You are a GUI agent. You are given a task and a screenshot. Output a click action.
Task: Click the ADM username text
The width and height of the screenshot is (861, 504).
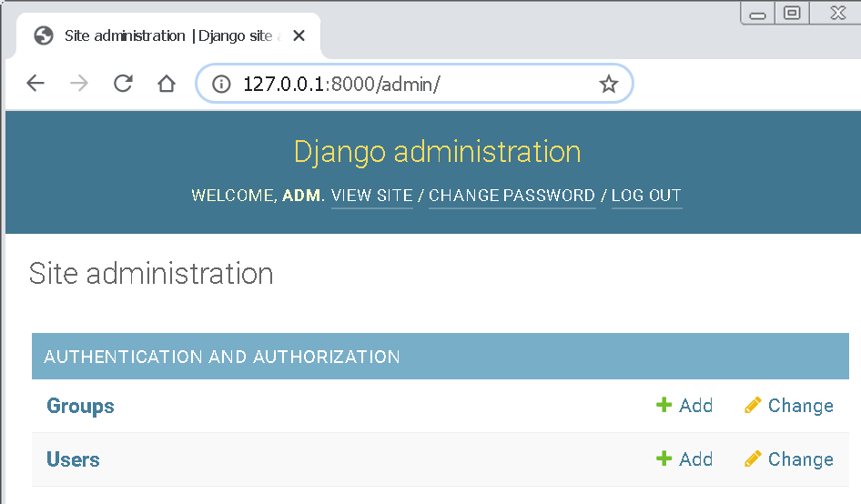pos(301,196)
